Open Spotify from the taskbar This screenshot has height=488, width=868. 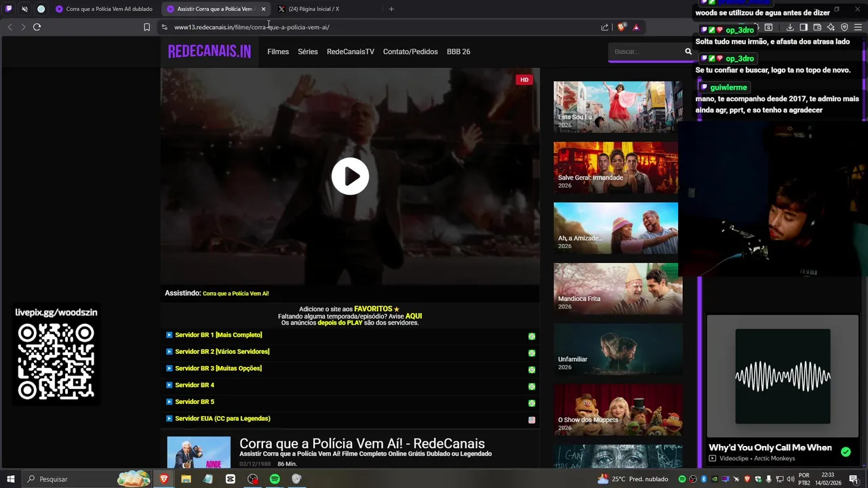(x=275, y=479)
